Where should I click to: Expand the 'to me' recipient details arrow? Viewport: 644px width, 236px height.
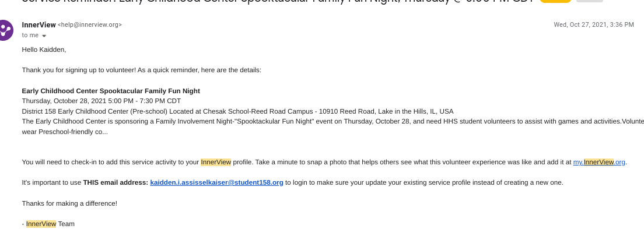[x=44, y=36]
